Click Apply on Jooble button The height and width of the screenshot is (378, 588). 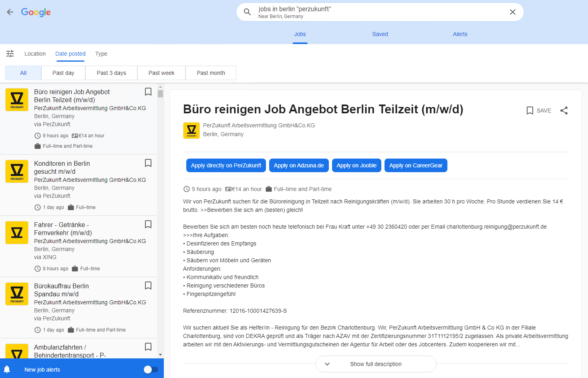pyautogui.click(x=356, y=165)
